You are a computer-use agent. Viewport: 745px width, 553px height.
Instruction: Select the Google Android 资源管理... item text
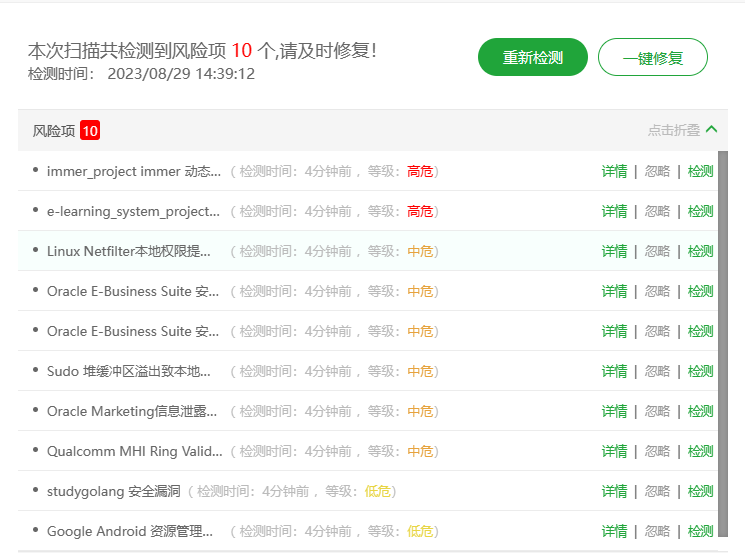tap(130, 531)
